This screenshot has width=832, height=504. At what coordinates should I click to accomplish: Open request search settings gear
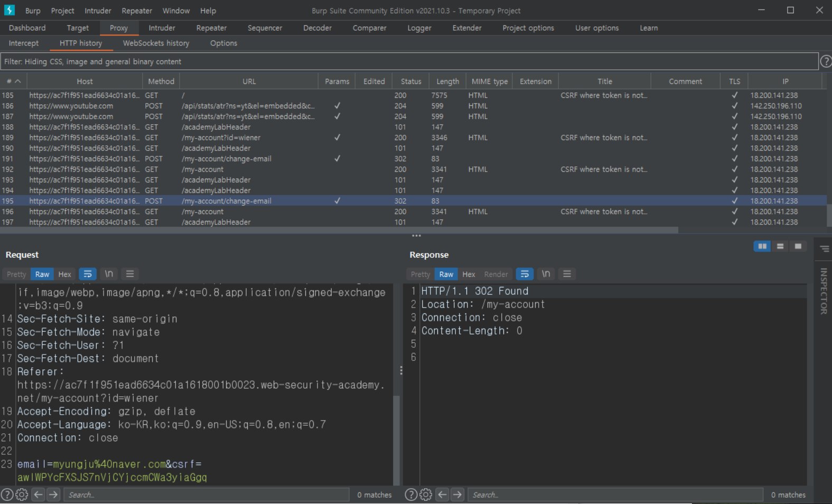click(22, 495)
